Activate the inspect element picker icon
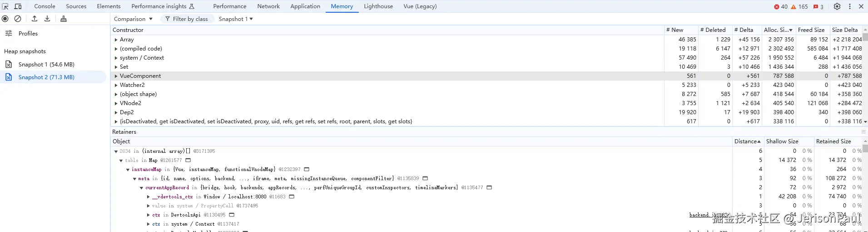 coord(5,6)
